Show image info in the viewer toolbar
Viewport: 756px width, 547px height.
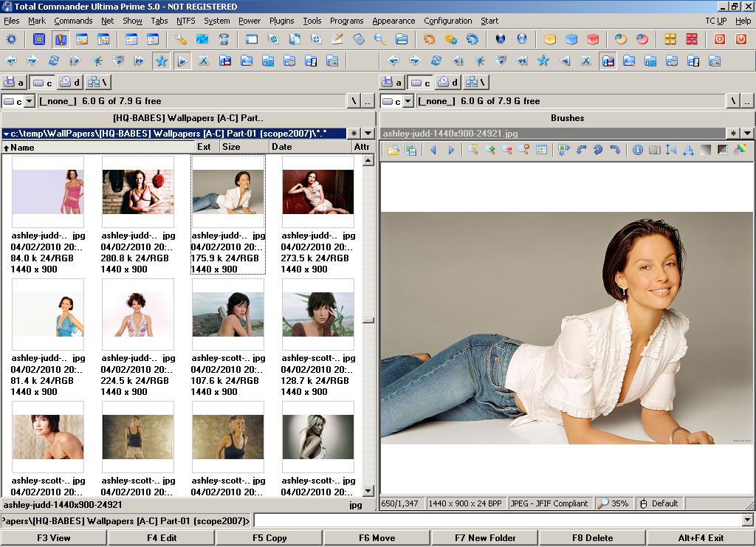638,150
